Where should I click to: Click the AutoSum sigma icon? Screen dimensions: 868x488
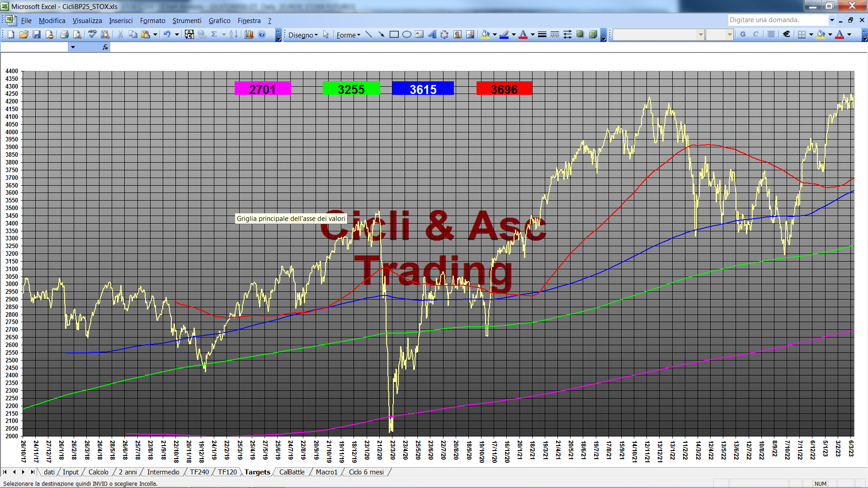coord(214,34)
